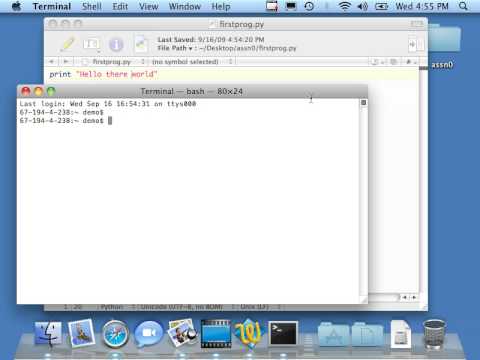This screenshot has height=360, width=480.
Task: Open the View menu in menu bar
Action: point(148,6)
